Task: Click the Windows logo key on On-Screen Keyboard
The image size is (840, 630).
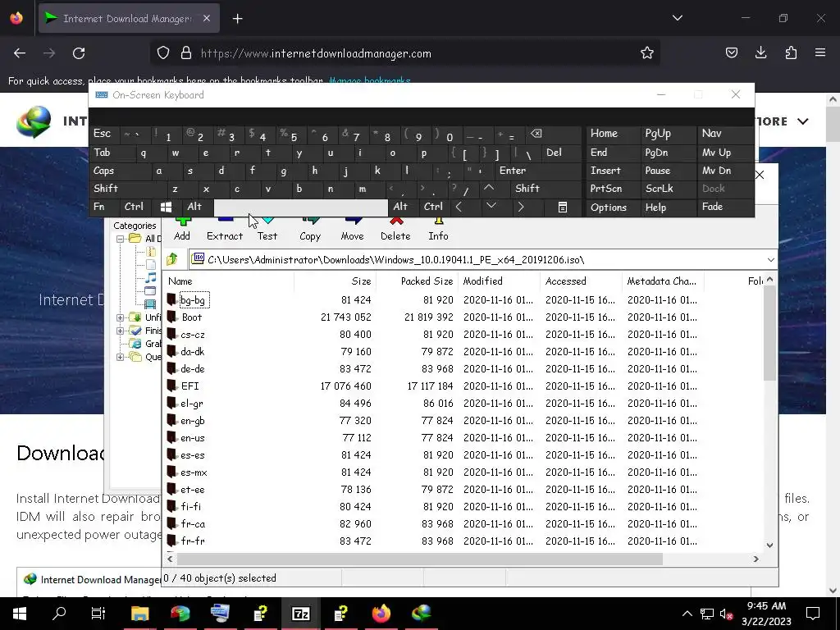Action: tap(166, 207)
